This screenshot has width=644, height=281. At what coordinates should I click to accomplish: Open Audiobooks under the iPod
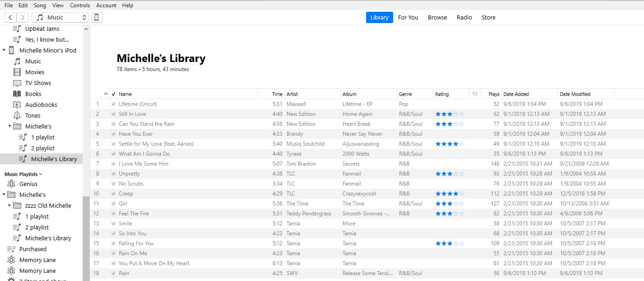pyautogui.click(x=41, y=105)
